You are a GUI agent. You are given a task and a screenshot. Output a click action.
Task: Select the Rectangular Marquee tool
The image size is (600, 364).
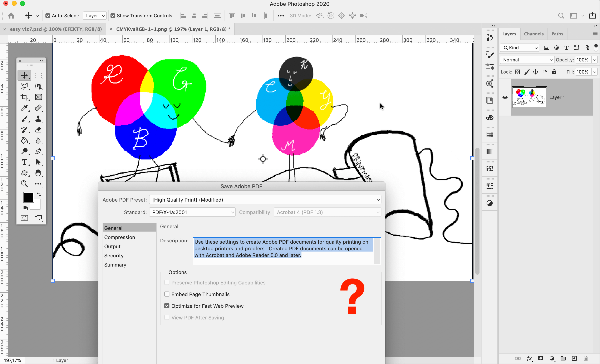tap(38, 75)
